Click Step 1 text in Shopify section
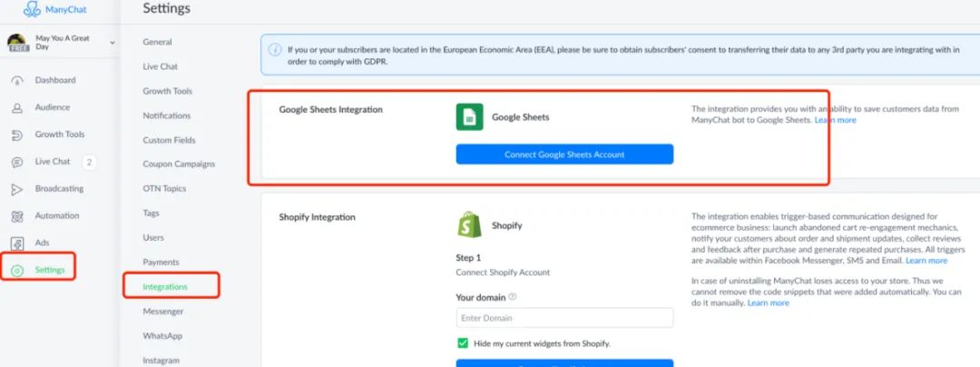Image resolution: width=980 pixels, height=367 pixels. tap(469, 258)
